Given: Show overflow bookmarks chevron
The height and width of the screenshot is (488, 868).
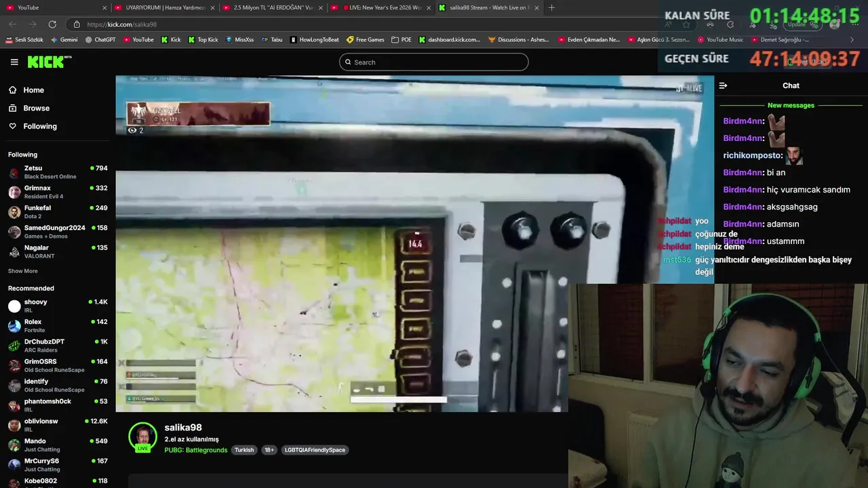Looking at the screenshot, I should tap(852, 40).
